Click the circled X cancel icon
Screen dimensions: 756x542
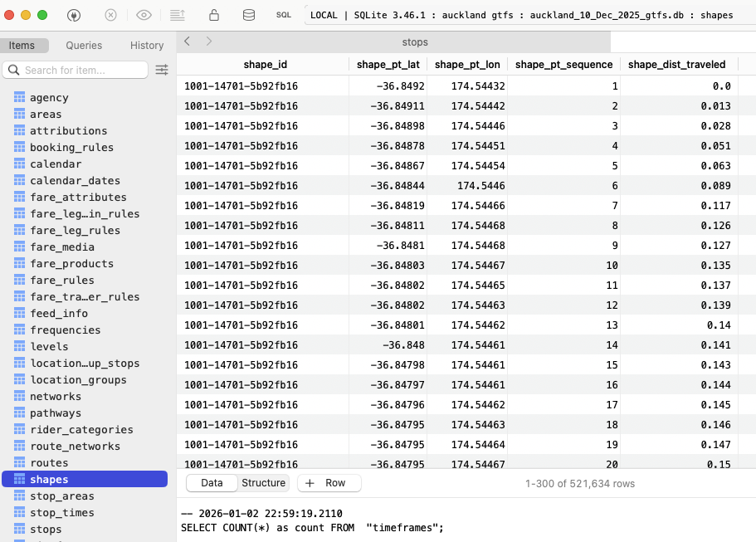point(110,15)
